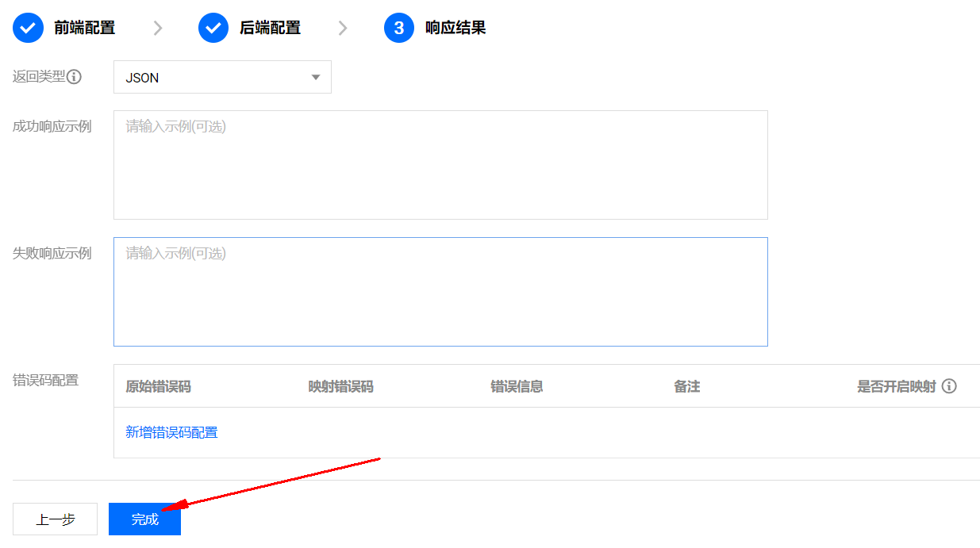Click the 备注 column header

[686, 386]
